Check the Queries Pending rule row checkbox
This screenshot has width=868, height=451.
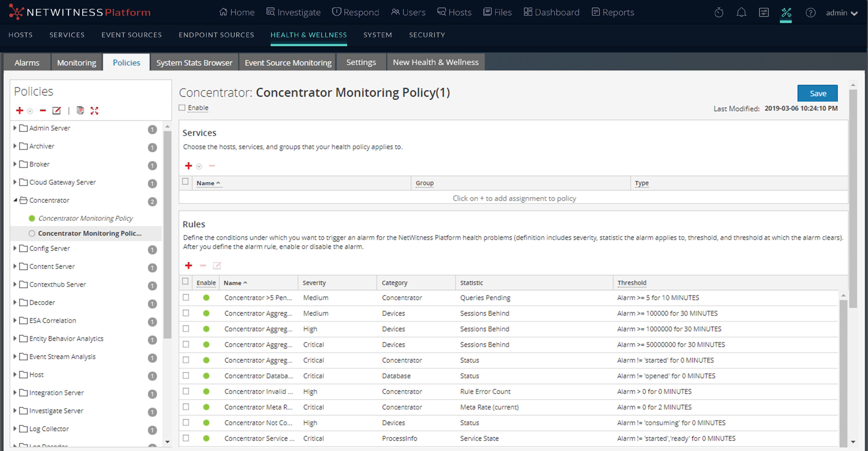click(x=186, y=297)
